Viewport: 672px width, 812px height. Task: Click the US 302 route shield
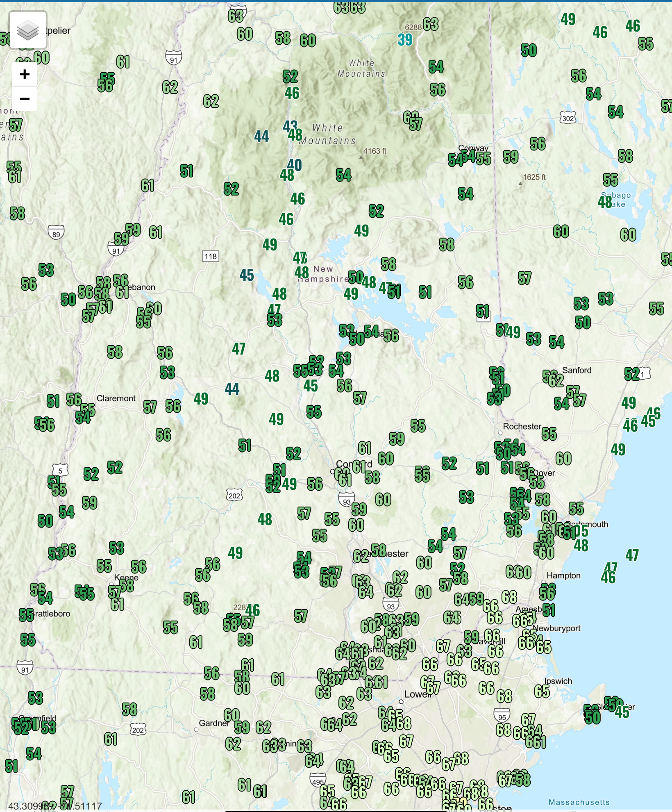click(568, 118)
